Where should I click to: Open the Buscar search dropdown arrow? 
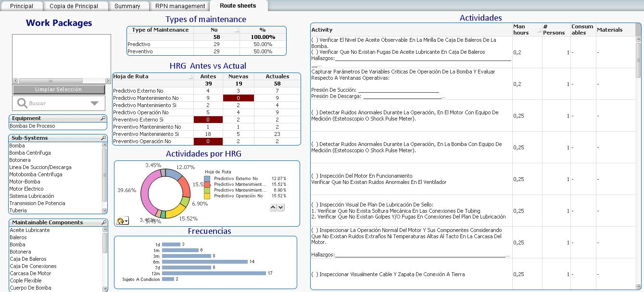(94, 103)
